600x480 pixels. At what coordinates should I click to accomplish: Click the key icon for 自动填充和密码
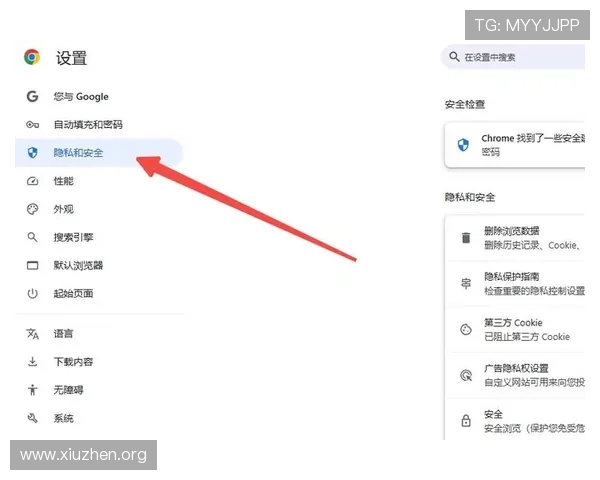click(x=33, y=124)
